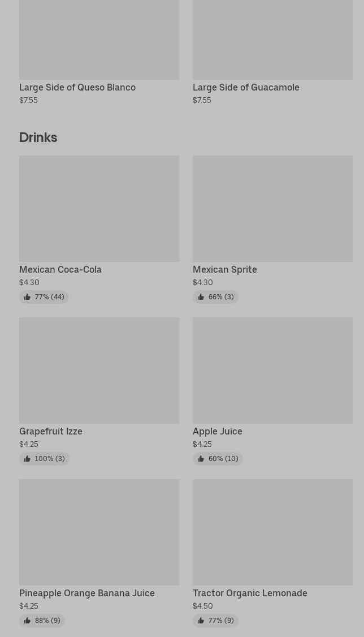
Task: Click the Large Side of Guacamole title
Action: tap(246, 88)
